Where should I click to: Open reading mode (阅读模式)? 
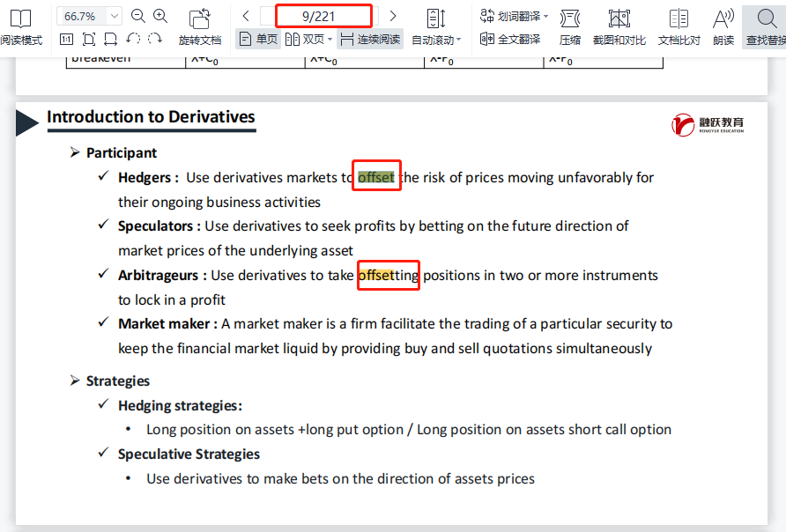pyautogui.click(x=19, y=26)
